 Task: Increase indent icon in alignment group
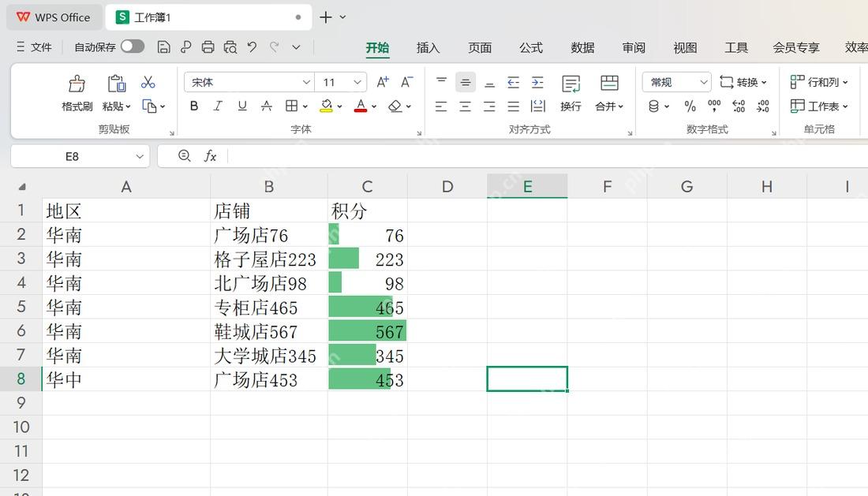click(x=537, y=82)
